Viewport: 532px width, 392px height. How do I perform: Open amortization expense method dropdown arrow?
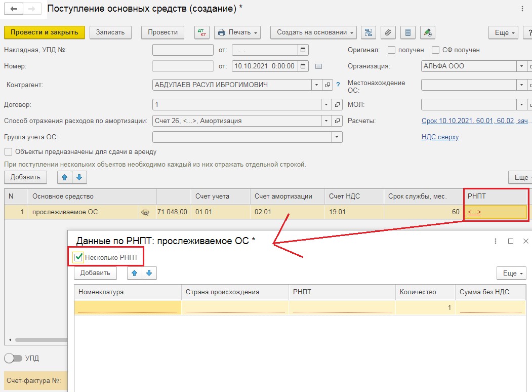(326, 121)
